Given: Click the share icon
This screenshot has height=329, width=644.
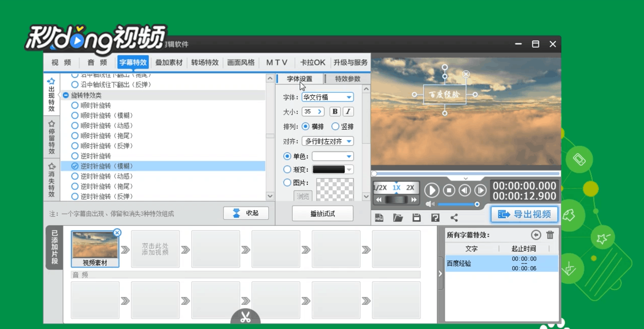Looking at the screenshot, I should pyautogui.click(x=454, y=218).
